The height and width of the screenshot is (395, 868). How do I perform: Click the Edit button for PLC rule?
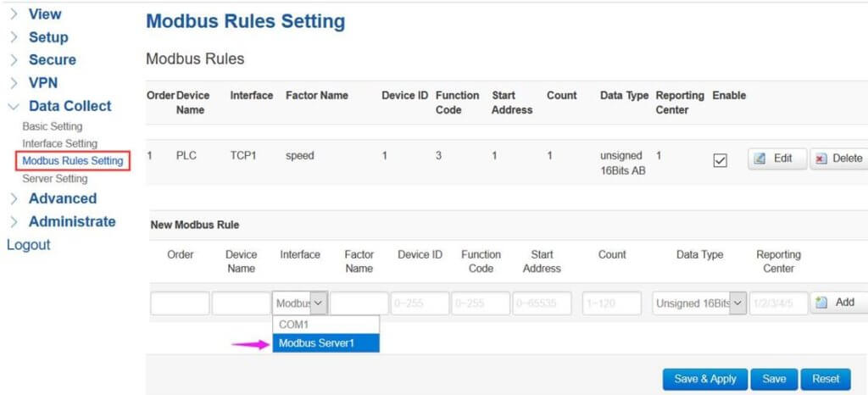coord(776,159)
